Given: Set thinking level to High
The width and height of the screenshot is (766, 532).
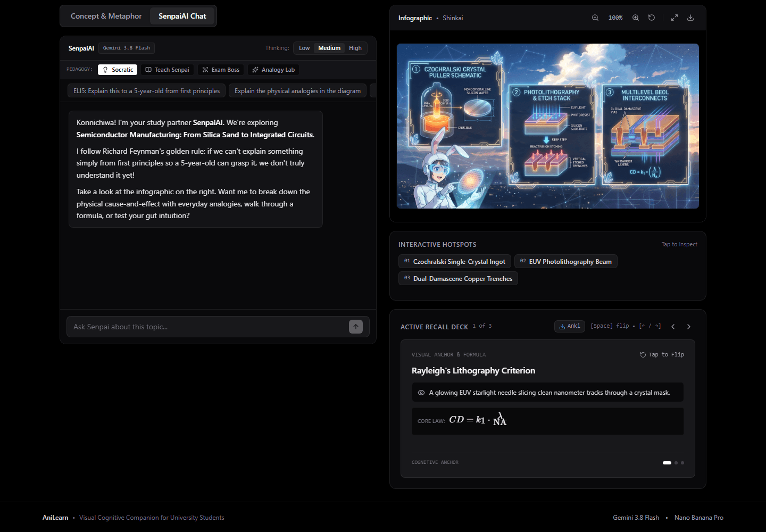Looking at the screenshot, I should coord(355,48).
